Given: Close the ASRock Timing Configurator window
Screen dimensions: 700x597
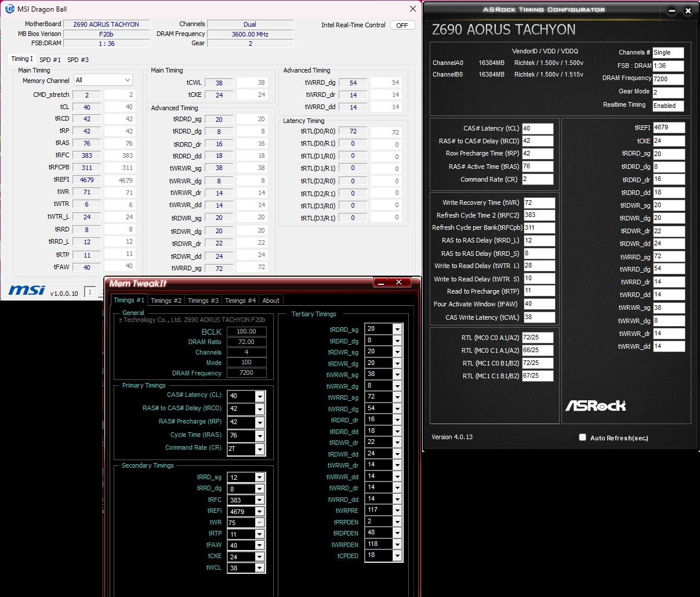Looking at the screenshot, I should click(688, 10).
